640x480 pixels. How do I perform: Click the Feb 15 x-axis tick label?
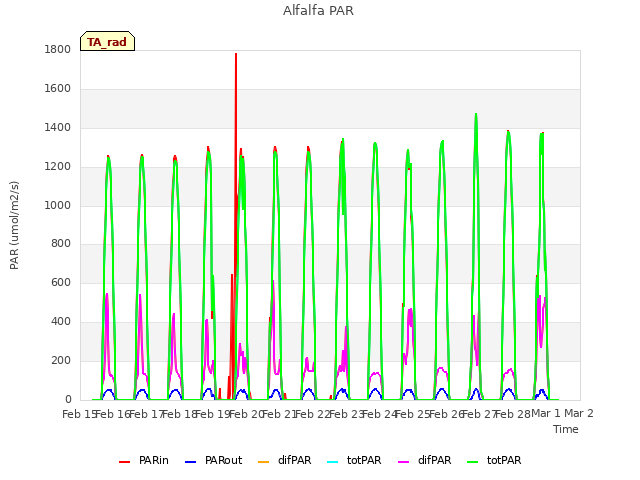79,414
